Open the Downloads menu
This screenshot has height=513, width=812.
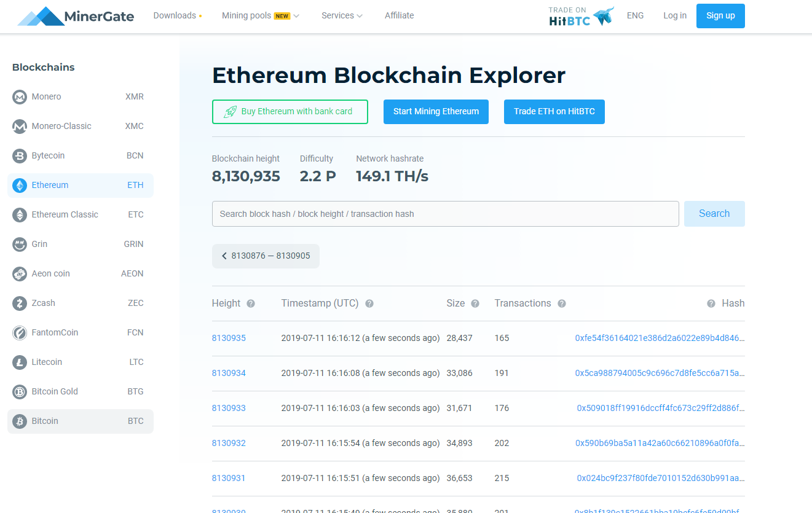pyautogui.click(x=178, y=16)
